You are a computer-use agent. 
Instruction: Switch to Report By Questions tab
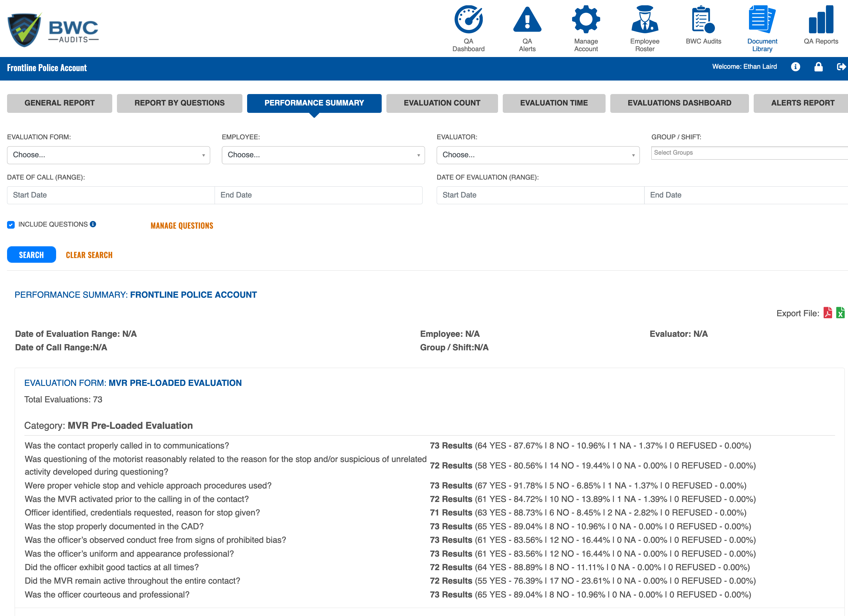tap(180, 103)
